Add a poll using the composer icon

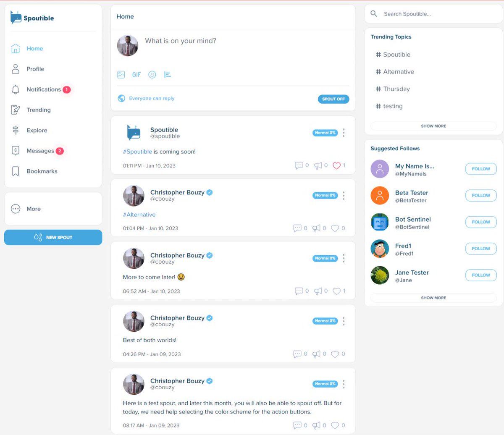(168, 75)
